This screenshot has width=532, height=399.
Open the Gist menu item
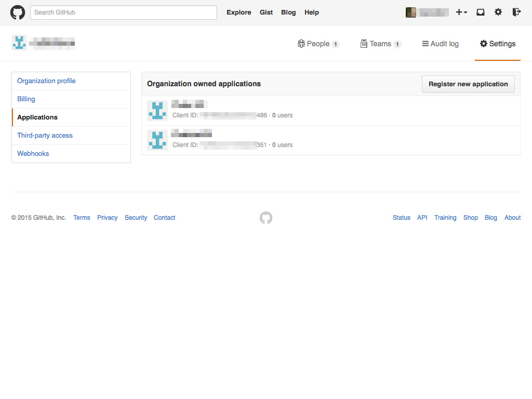point(266,12)
